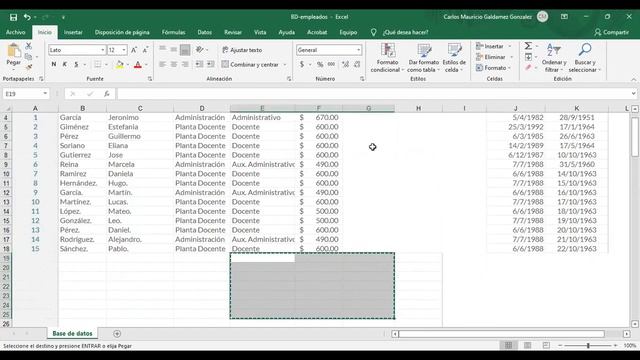Click Combinar y centrar
640x360 pixels.
tap(250, 64)
